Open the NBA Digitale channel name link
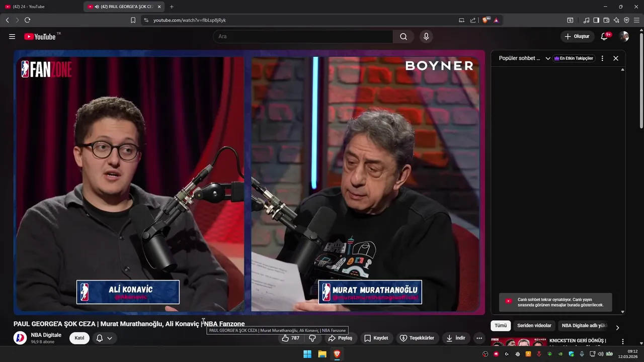This screenshot has height=362, width=644. [46, 335]
